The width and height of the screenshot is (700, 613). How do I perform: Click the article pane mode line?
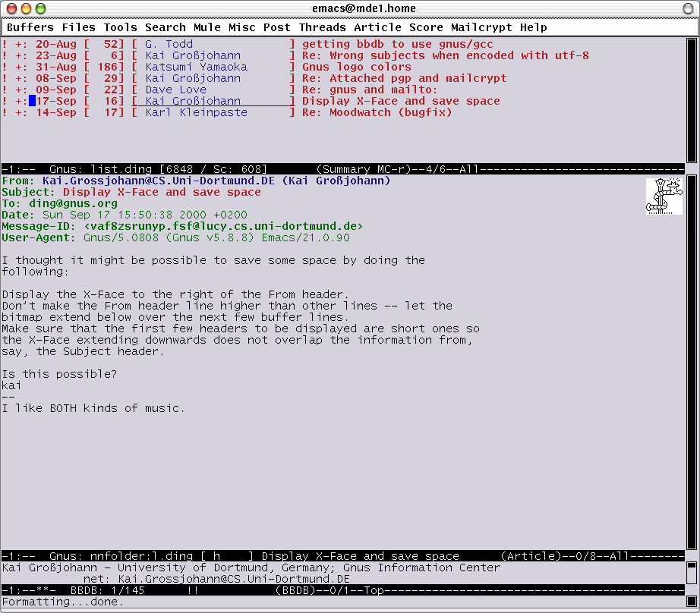(342, 556)
